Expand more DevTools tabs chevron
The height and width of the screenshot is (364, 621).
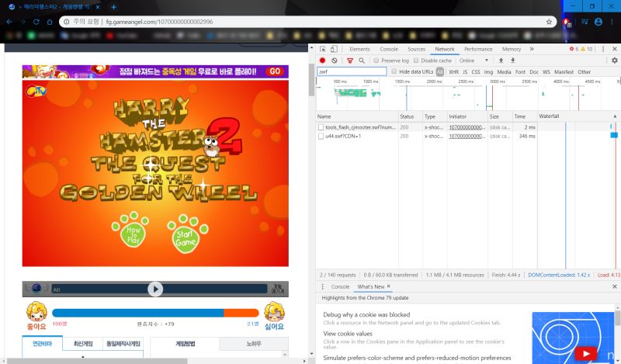tap(532, 49)
